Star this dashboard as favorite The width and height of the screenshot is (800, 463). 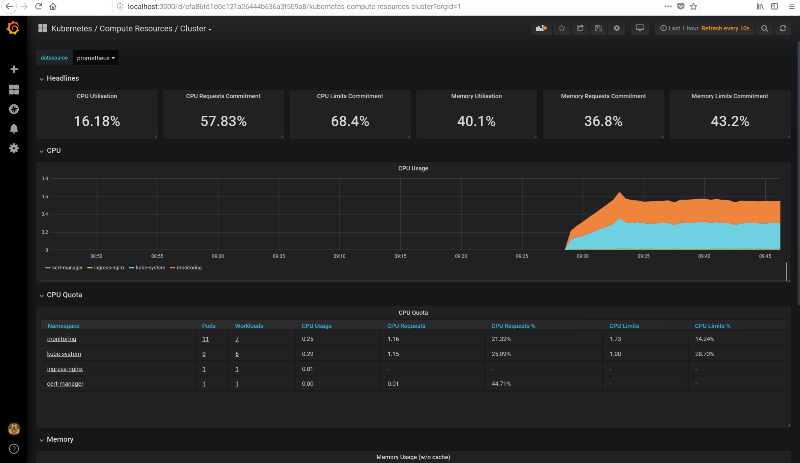point(562,28)
